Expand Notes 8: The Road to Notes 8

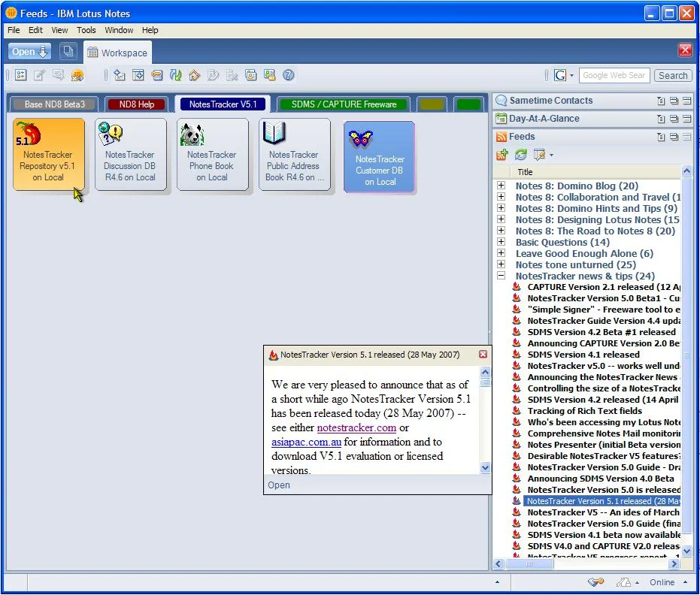[502, 231]
